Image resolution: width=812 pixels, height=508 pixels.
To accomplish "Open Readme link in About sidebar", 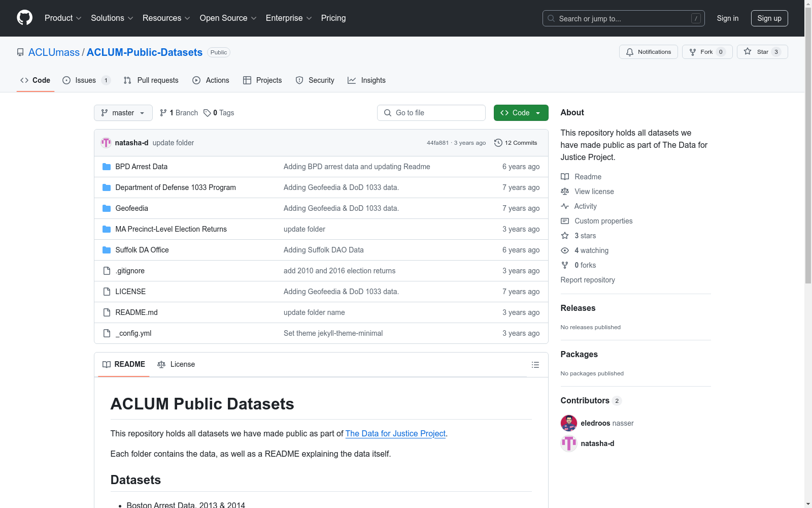I will pyautogui.click(x=581, y=177).
